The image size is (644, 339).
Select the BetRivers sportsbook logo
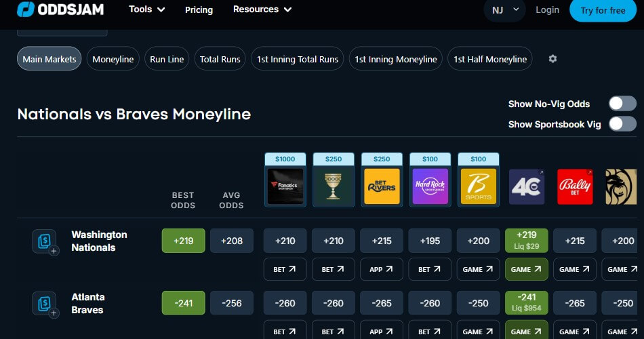point(382,186)
